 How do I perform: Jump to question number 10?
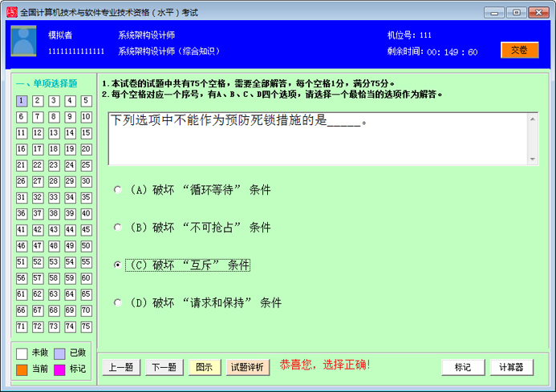tap(87, 117)
